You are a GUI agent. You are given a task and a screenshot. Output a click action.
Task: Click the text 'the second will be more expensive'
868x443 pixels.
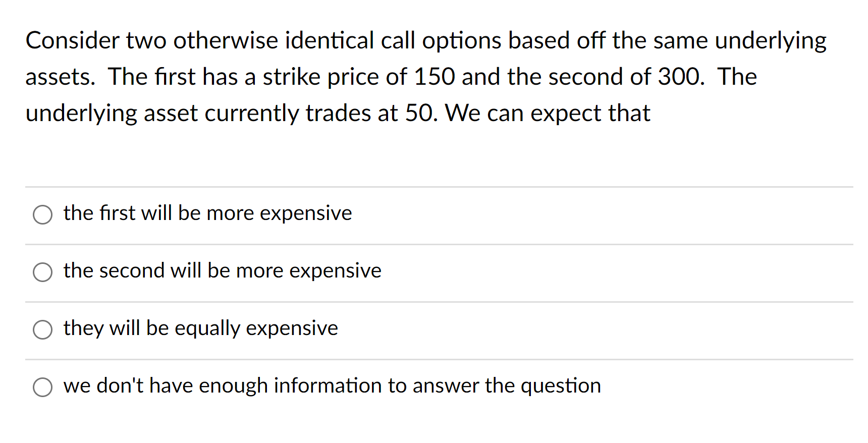click(222, 270)
